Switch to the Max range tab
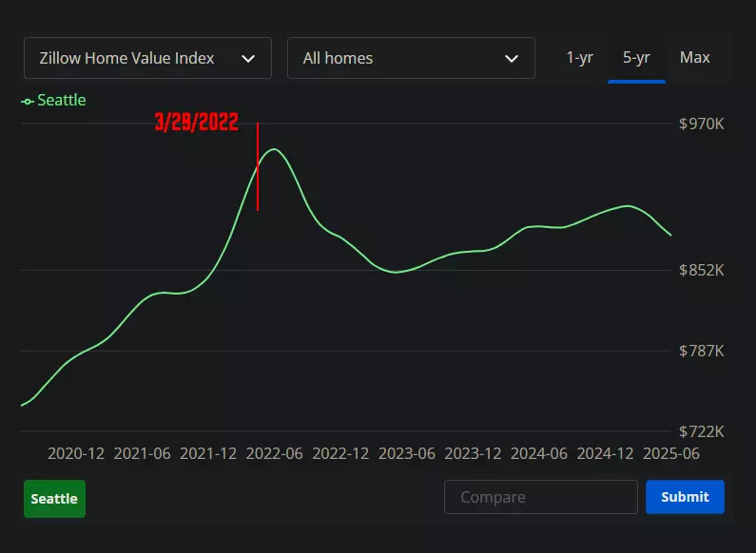Viewport: 756px width, 553px height. [695, 58]
